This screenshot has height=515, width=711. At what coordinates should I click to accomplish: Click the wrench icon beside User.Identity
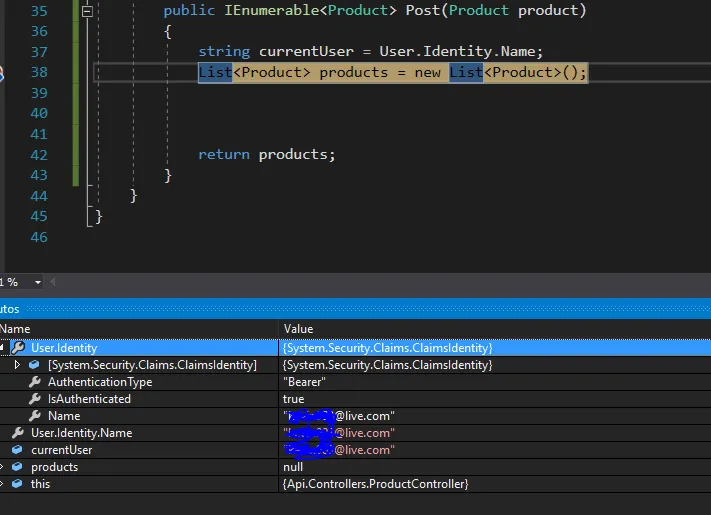pos(18,348)
